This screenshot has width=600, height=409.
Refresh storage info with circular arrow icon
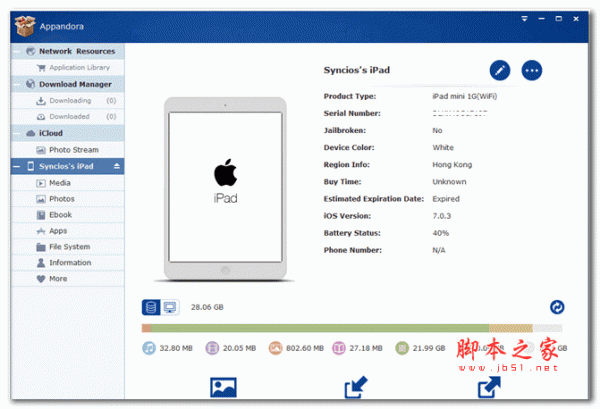[x=557, y=307]
